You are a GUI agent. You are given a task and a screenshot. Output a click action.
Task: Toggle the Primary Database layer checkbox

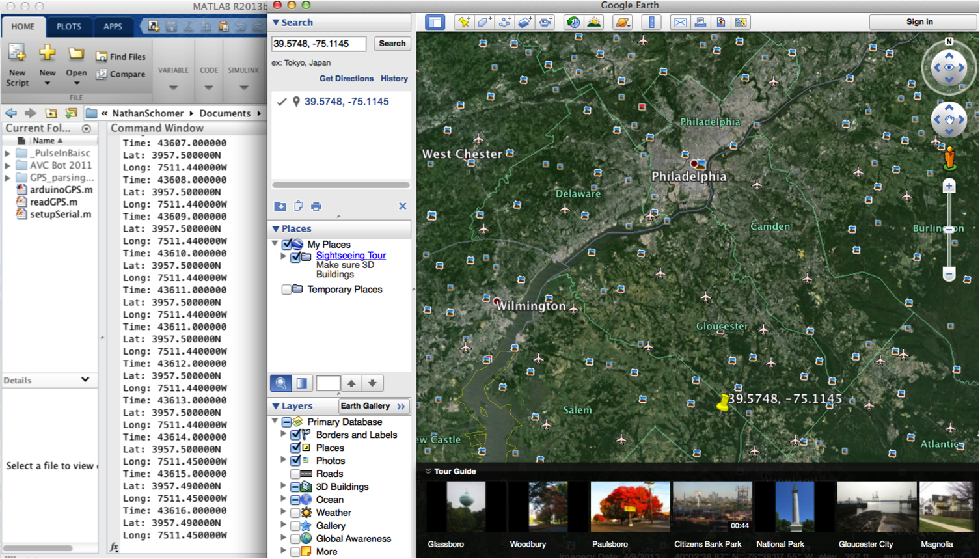[286, 422]
